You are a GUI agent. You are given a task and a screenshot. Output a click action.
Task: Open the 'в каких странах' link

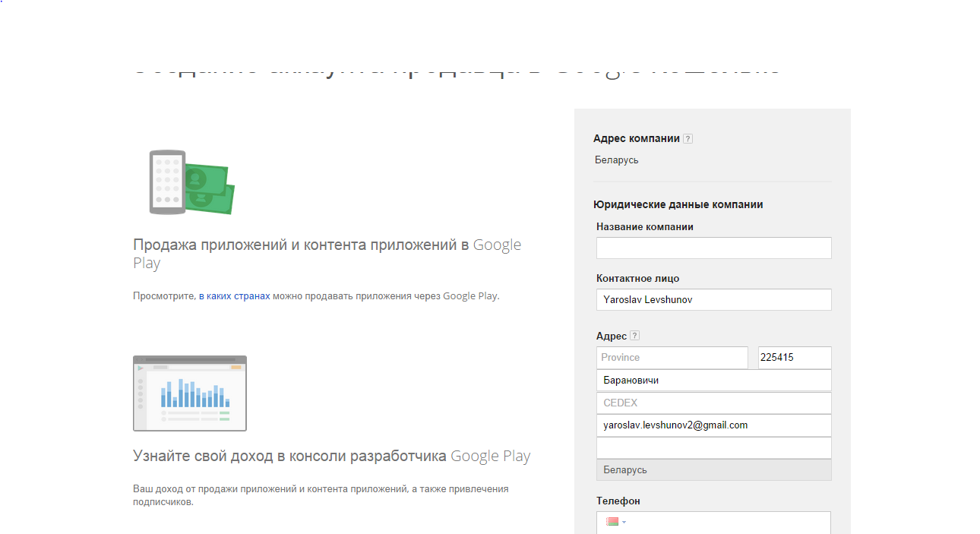235,296
